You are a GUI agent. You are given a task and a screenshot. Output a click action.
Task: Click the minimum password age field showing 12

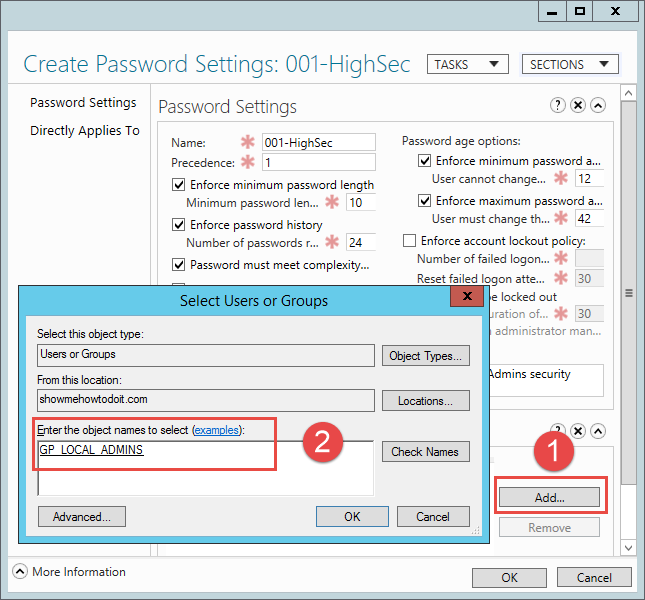589,178
